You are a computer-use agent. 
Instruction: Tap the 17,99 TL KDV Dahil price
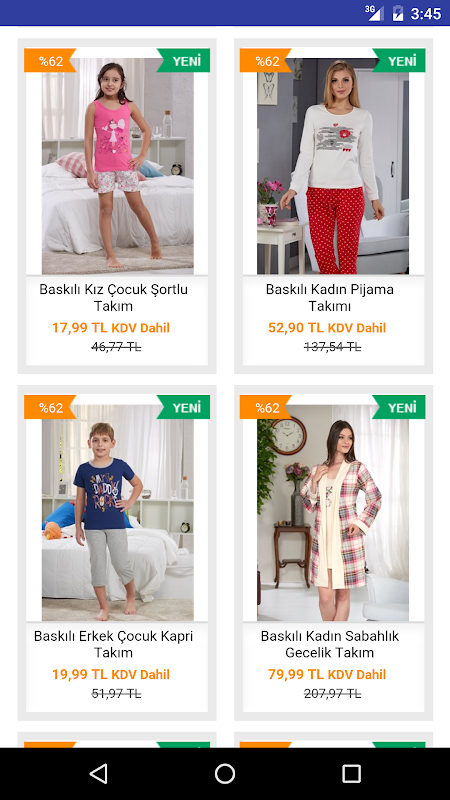(x=111, y=328)
